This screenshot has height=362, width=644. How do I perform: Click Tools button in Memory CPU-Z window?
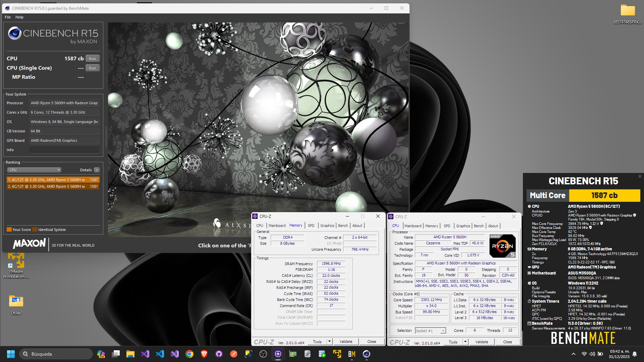(x=317, y=342)
